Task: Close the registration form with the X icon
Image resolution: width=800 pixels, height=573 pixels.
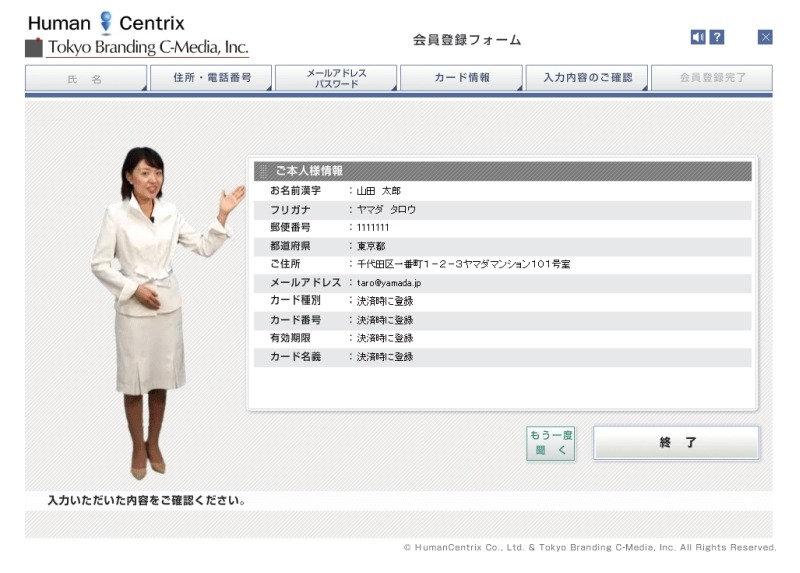Action: [765, 37]
